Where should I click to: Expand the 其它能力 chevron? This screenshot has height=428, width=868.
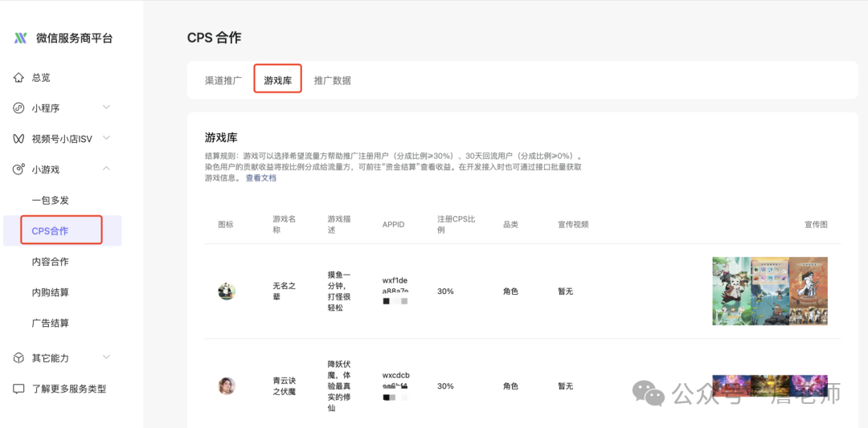106,357
